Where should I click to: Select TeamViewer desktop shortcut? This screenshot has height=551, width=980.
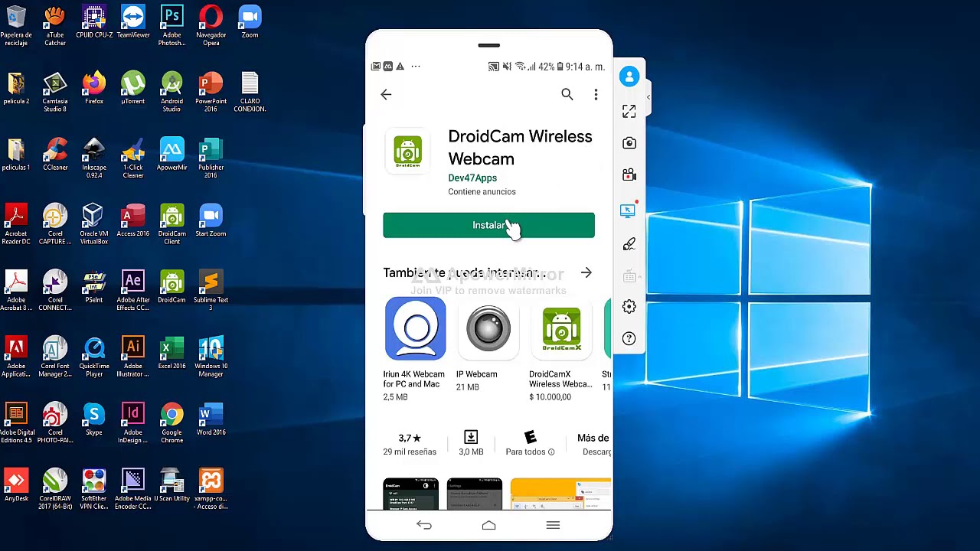click(x=133, y=22)
